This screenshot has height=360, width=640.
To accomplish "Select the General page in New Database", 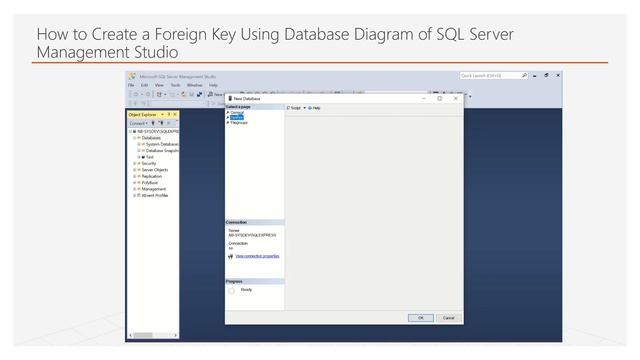I will point(237,112).
